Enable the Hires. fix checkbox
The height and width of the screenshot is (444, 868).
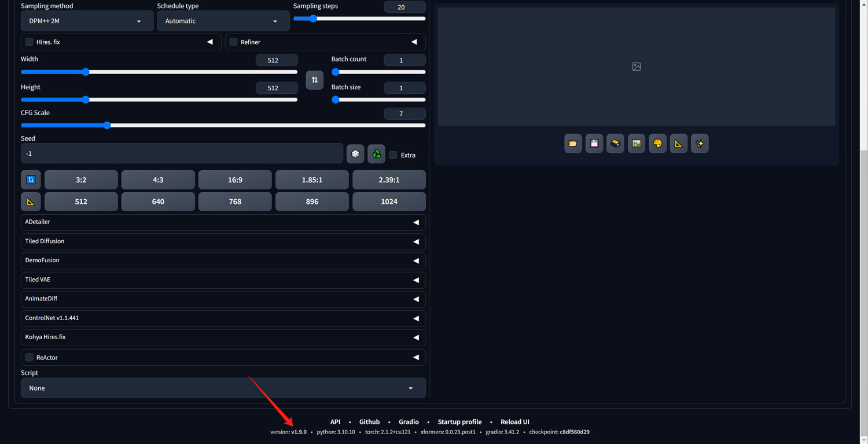click(29, 42)
